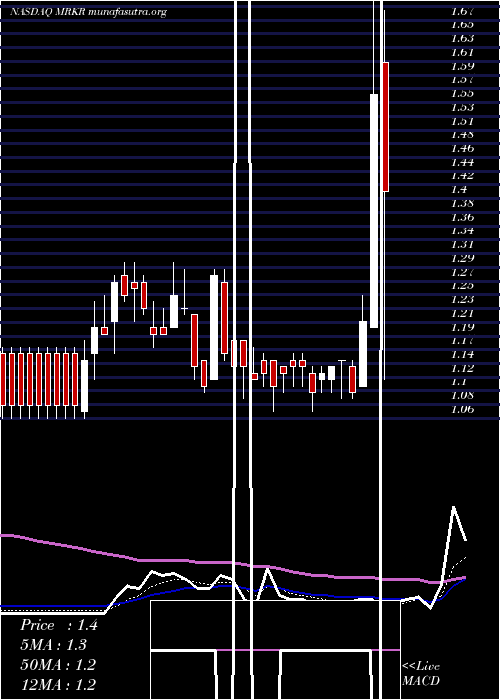Click the 1.29 price axis label
This screenshot has width=500, height=700.
462,258
